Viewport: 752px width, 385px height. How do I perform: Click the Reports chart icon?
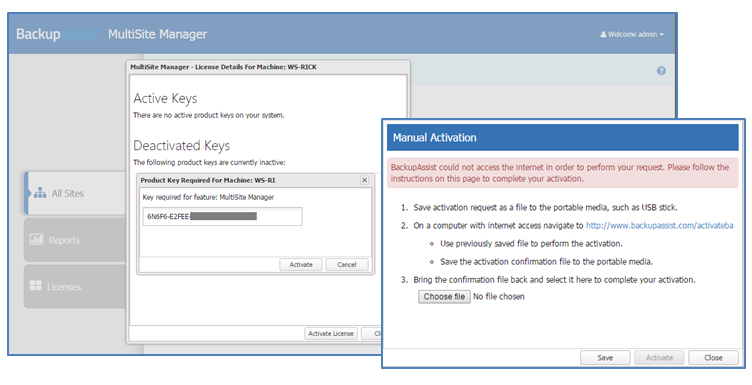(36, 239)
